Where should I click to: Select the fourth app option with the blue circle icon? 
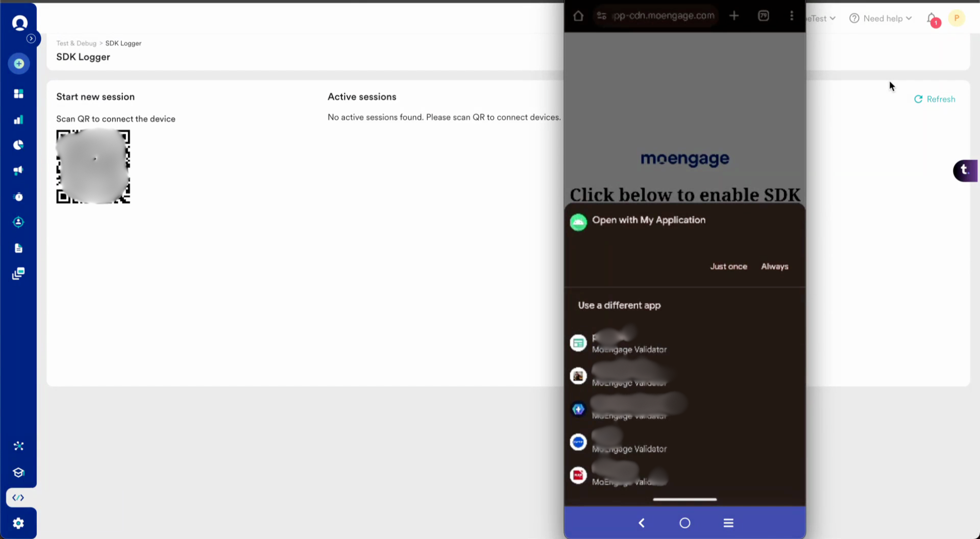[x=684, y=443]
